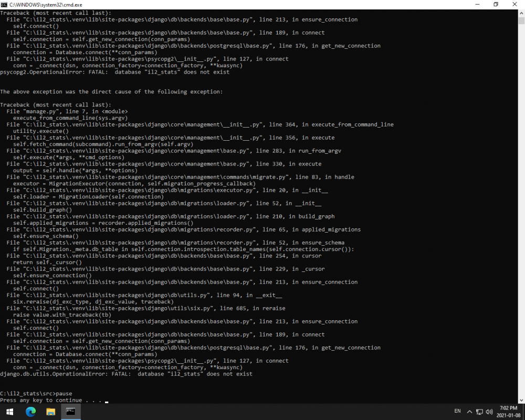This screenshot has height=420, width=525.
Task: Launch Microsoft Edge from the taskbar
Action: (30, 412)
